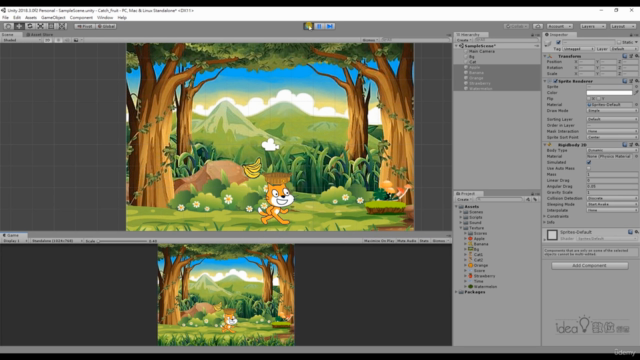Click the Add Component button
The width and height of the screenshot is (640, 360).
(589, 266)
